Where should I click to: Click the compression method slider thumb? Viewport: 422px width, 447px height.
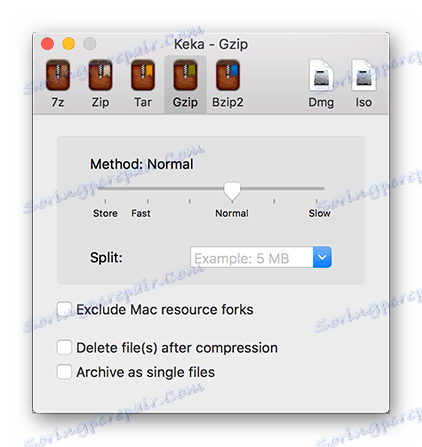click(x=232, y=192)
